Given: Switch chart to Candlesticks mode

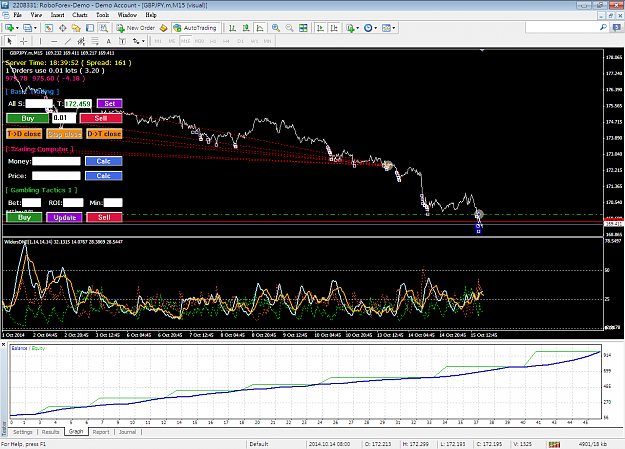Looking at the screenshot, I should click(246, 28).
